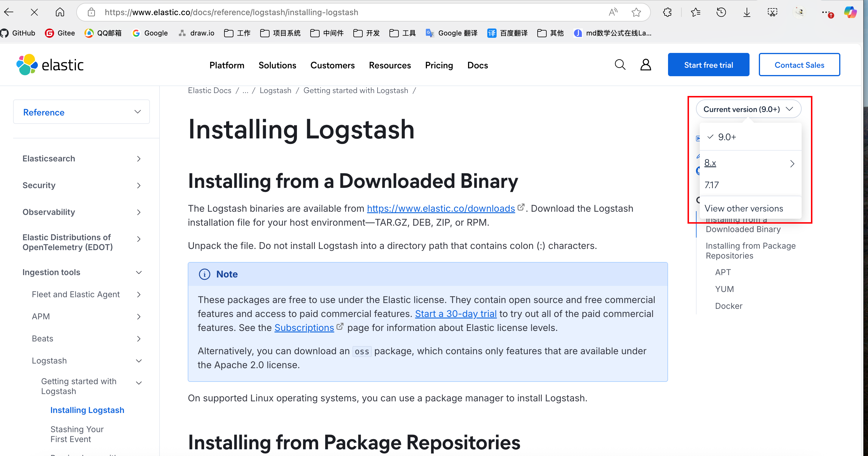Click Contact Sales button

pos(799,65)
